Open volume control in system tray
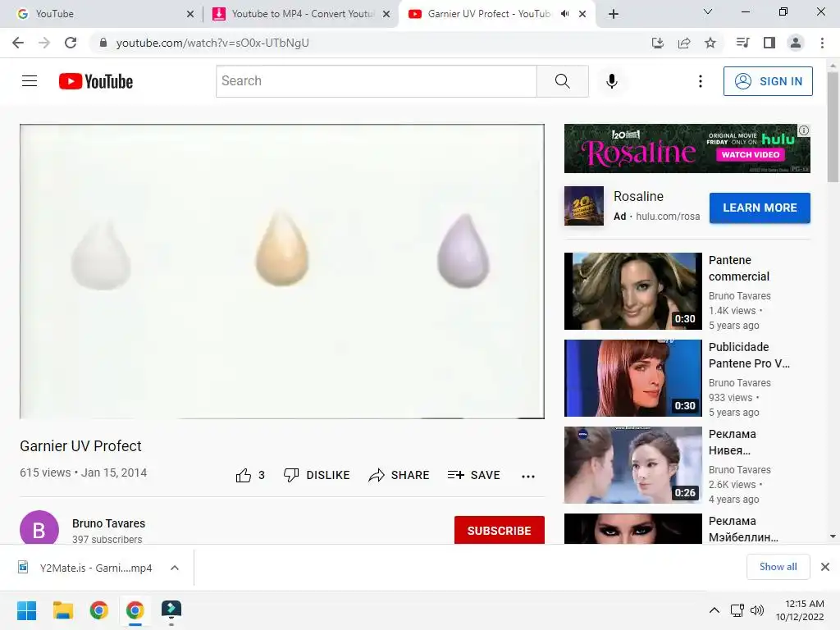The height and width of the screenshot is (630, 840). [757, 610]
